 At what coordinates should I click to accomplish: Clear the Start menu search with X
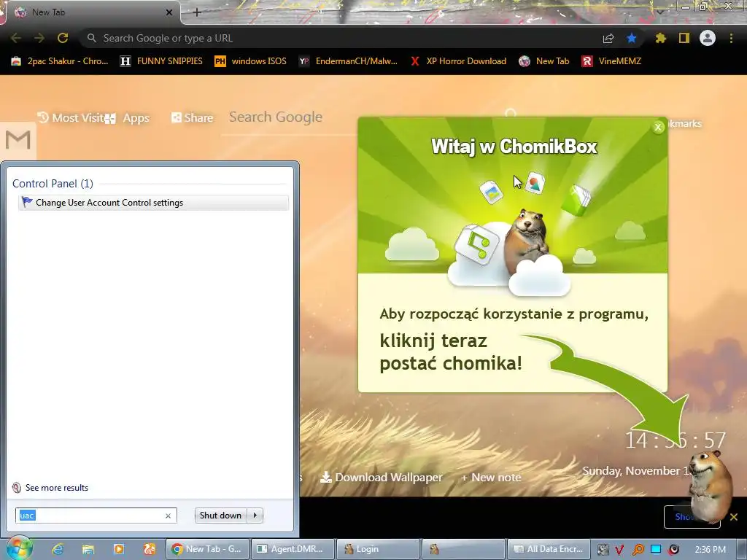(169, 516)
